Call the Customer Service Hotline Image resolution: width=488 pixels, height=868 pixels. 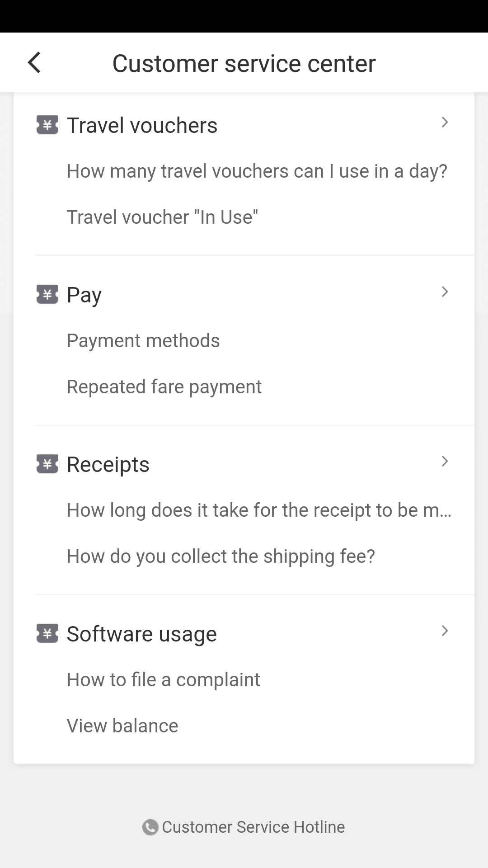253,827
